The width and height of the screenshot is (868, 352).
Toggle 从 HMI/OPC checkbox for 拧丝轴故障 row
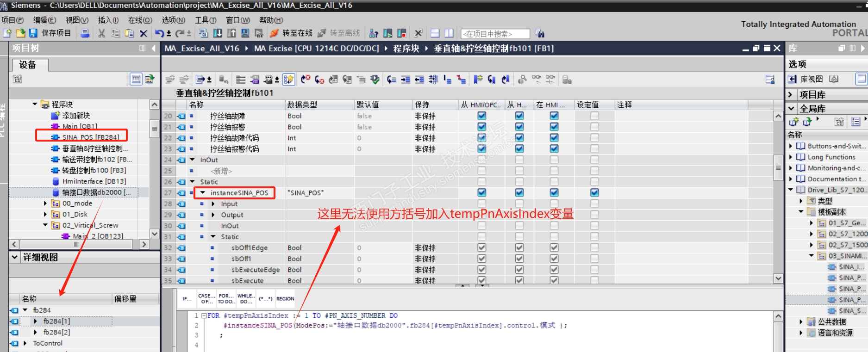[482, 116]
